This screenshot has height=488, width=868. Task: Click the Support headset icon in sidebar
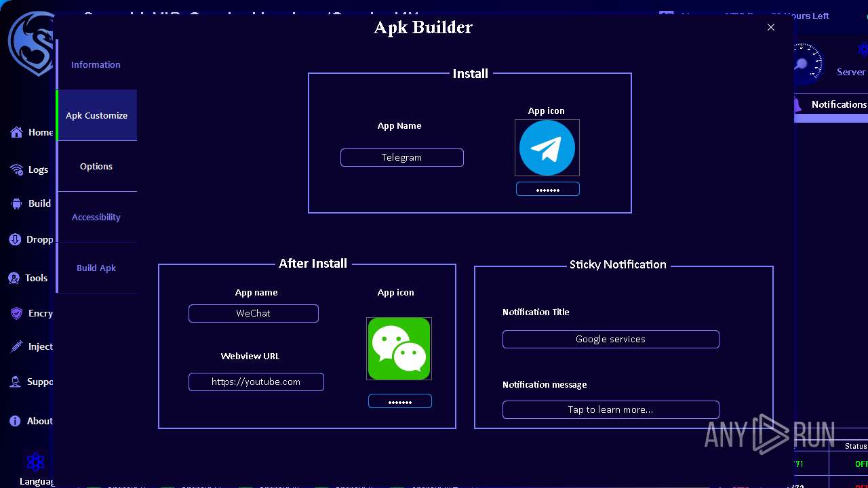pos(15,382)
